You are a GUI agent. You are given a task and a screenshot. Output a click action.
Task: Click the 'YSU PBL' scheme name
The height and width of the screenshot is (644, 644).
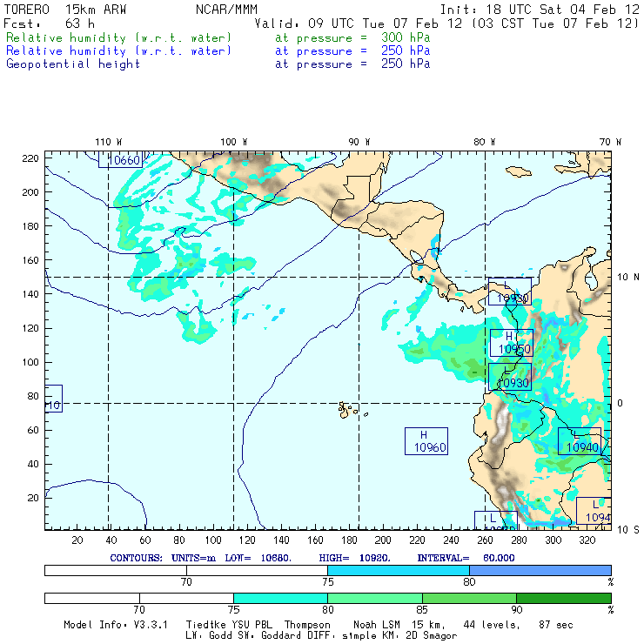[252, 625]
